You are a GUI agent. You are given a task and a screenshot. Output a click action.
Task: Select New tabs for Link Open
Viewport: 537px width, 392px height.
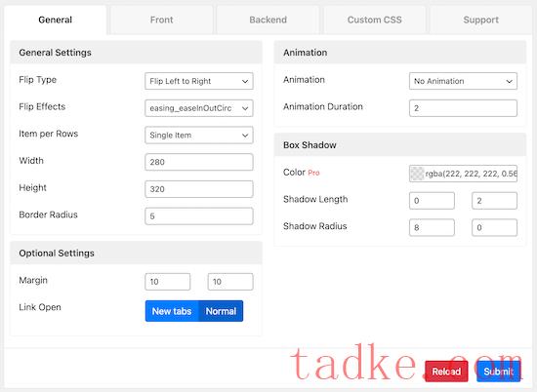tap(172, 311)
